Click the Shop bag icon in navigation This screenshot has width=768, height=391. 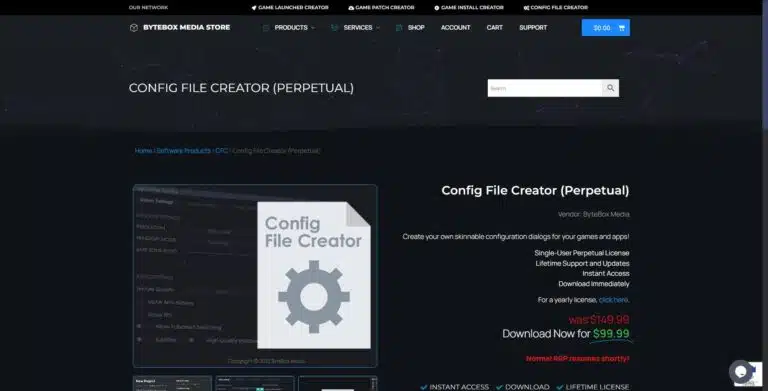[399, 28]
